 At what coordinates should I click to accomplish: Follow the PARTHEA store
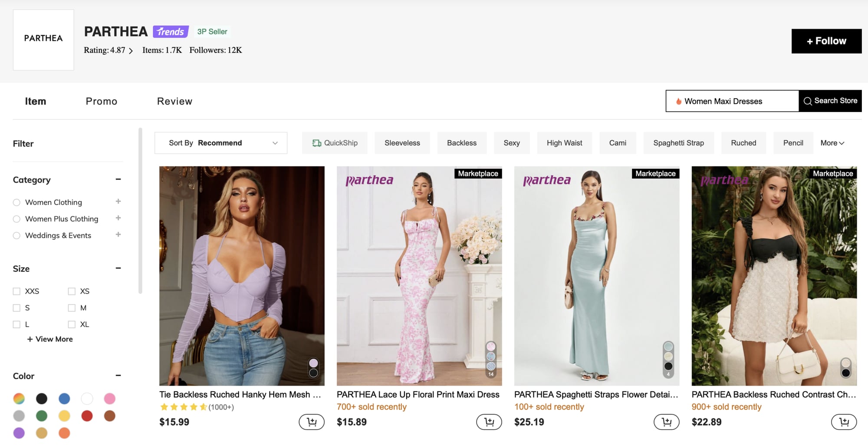826,41
